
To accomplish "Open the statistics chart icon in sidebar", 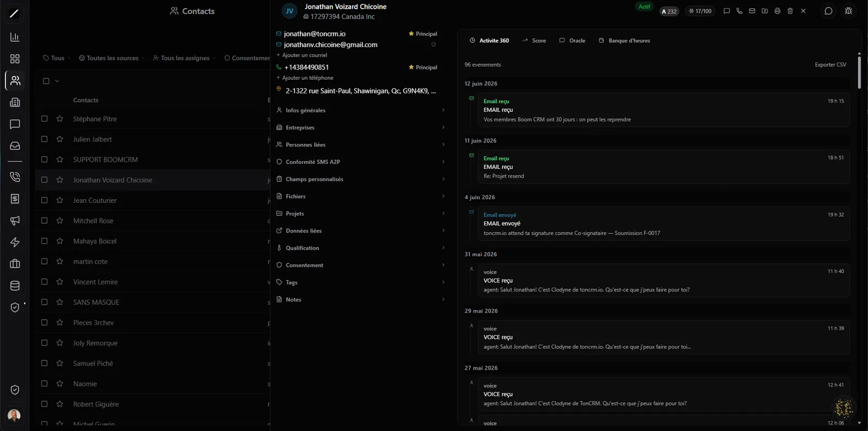I will tap(15, 37).
